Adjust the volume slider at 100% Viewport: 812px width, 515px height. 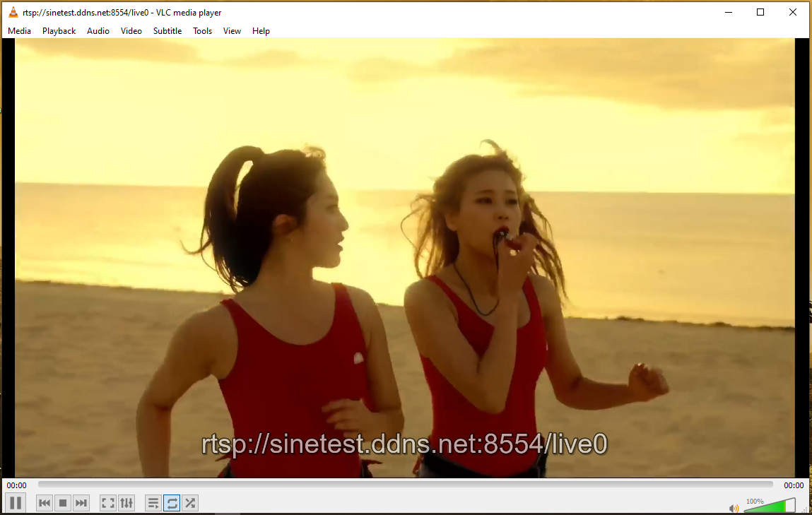[770, 505]
